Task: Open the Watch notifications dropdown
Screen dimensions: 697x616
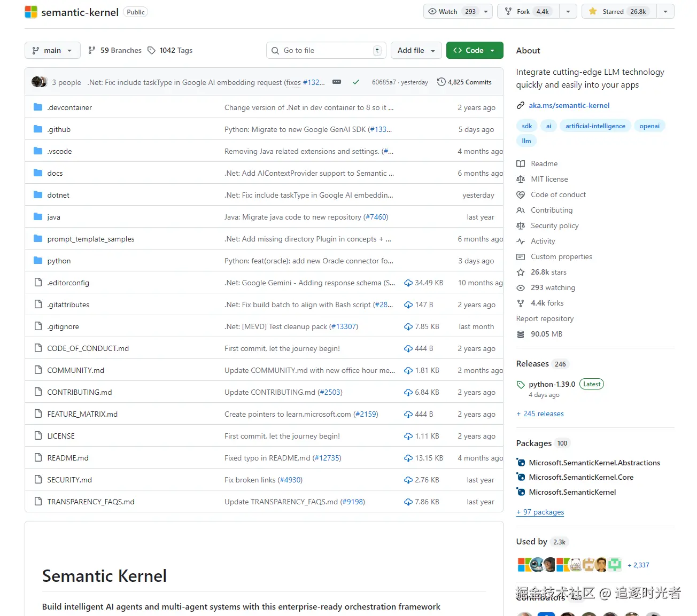Action: click(x=458, y=12)
